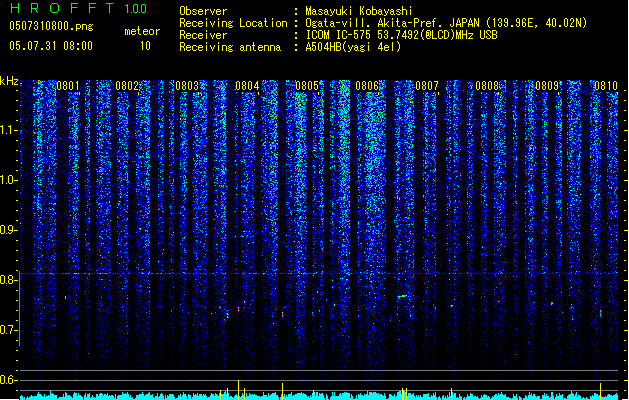
Task: Select the A504HB(yagi 4el) antenna text
Action: tap(353, 47)
